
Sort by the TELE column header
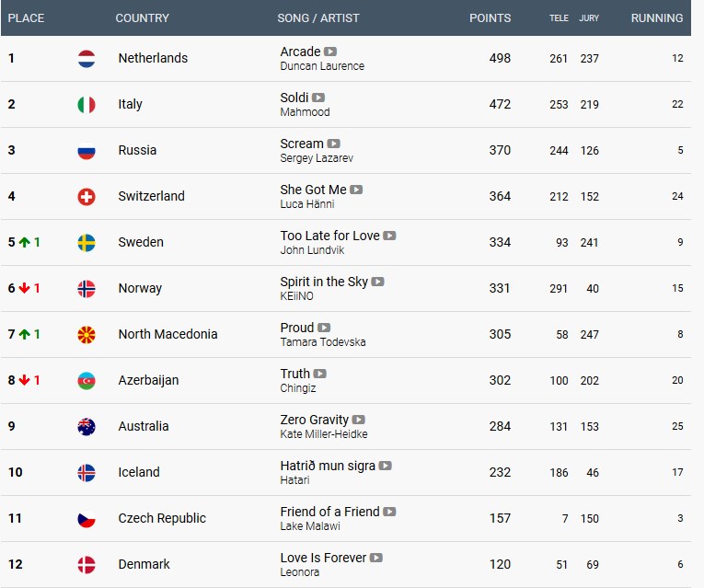click(559, 17)
